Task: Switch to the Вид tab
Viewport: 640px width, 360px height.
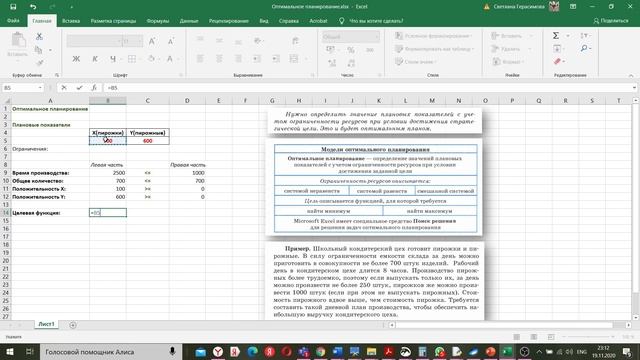Action: pyautogui.click(x=264, y=21)
